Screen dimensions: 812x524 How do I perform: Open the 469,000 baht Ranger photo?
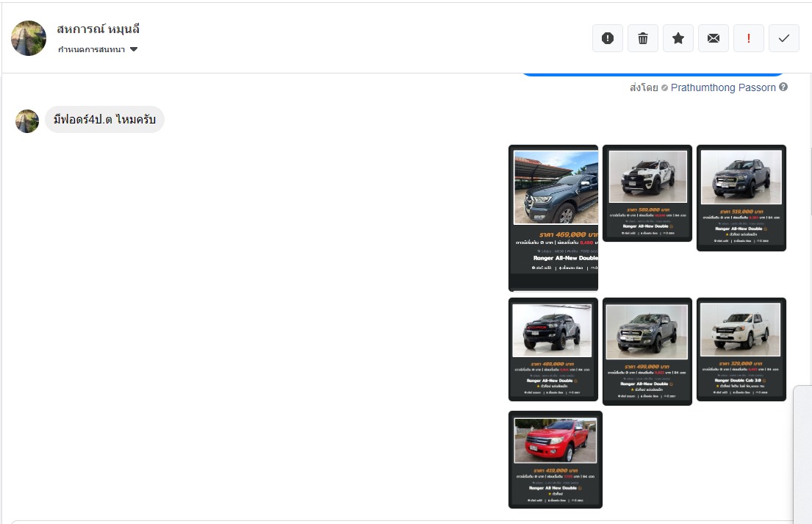(553, 218)
